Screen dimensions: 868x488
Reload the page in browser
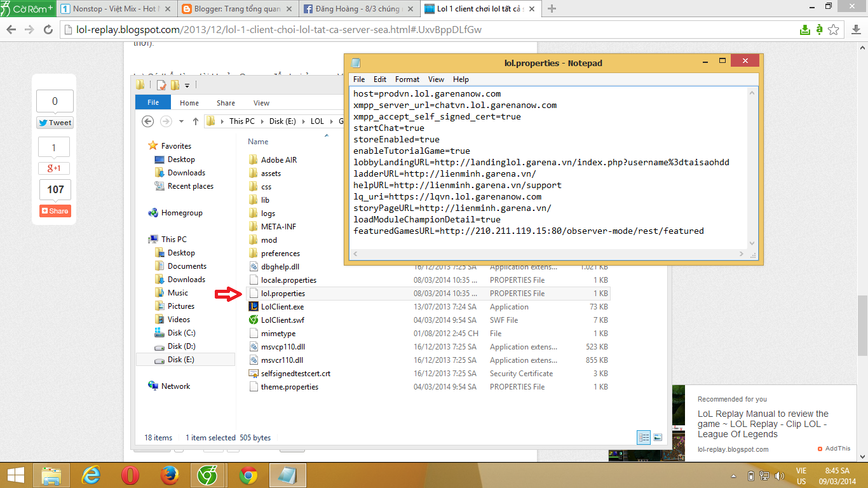pos(48,29)
